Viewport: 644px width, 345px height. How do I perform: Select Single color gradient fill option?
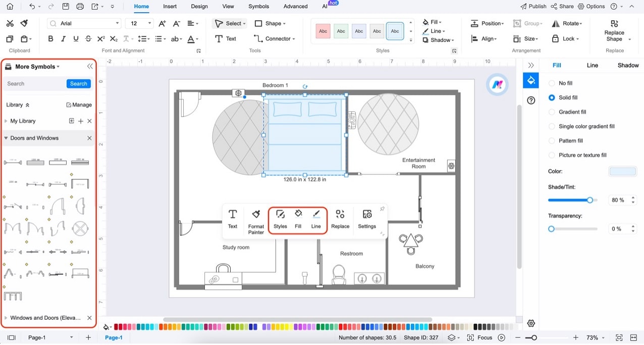[x=552, y=126]
